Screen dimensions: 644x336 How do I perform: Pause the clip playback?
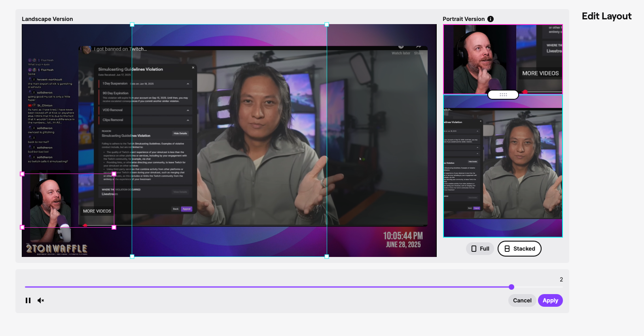(x=28, y=300)
